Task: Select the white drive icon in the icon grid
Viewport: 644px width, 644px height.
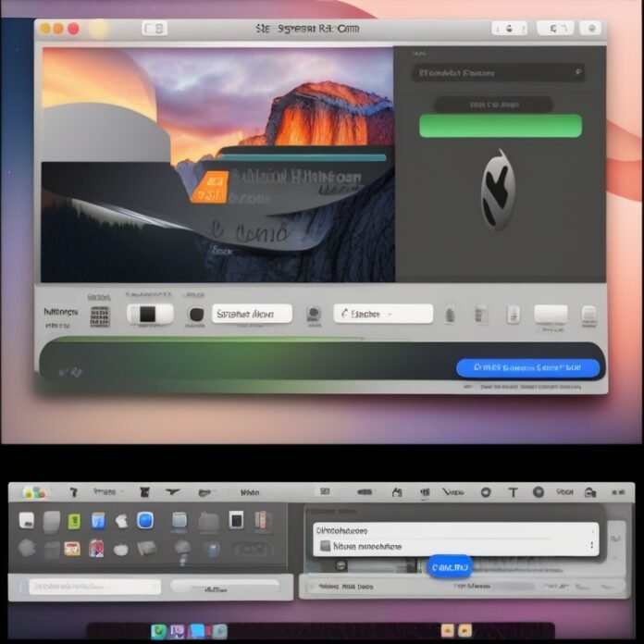Action: click(26, 520)
